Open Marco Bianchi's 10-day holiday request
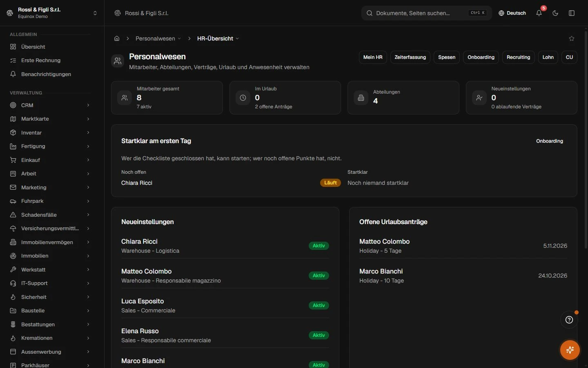Image resolution: width=588 pixels, height=368 pixels. (463, 276)
